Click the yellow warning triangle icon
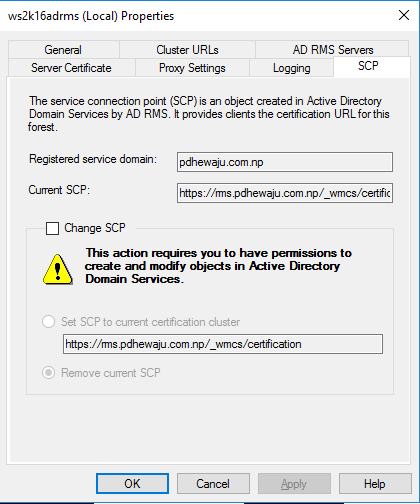 click(58, 269)
